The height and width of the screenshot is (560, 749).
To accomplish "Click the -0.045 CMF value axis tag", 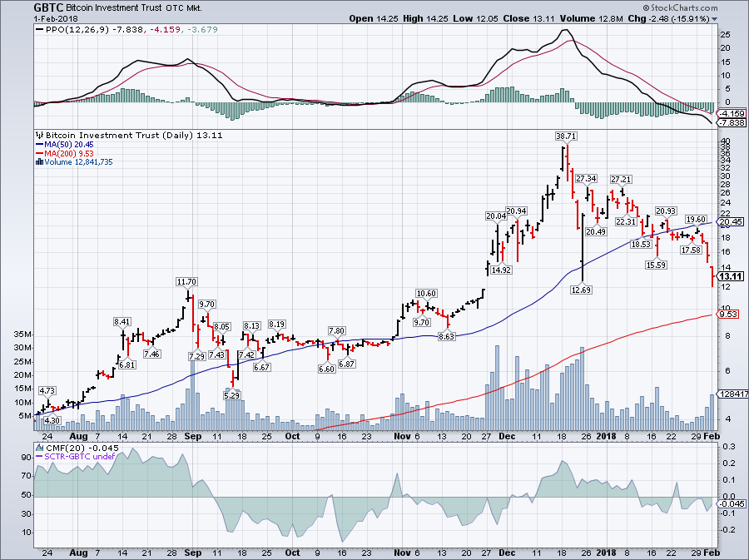I will click(x=730, y=503).
